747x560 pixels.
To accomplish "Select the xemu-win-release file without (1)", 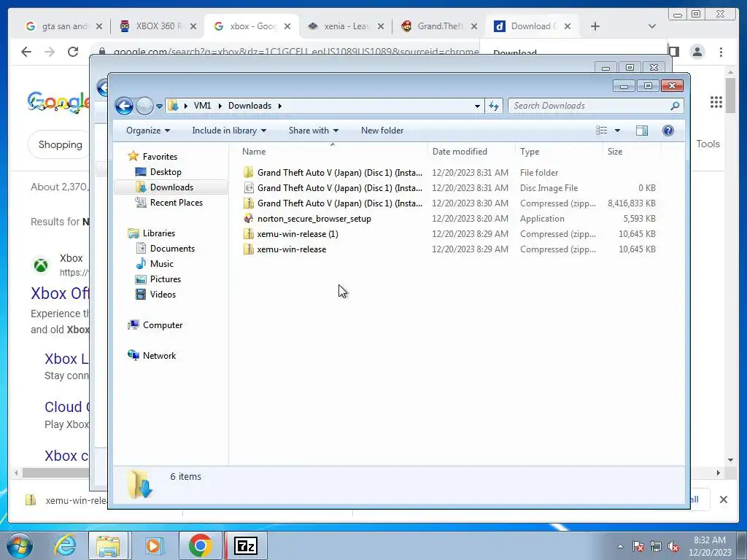I will coord(449,249).
